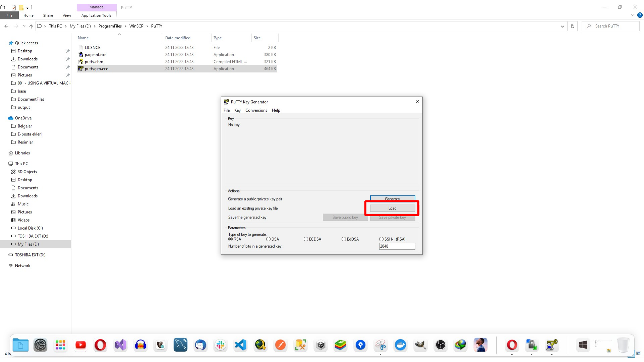Open the Explorer File button

coord(9,15)
